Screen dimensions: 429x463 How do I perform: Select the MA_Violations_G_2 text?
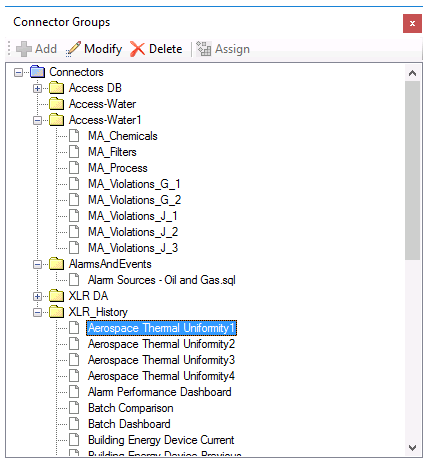[x=135, y=200]
